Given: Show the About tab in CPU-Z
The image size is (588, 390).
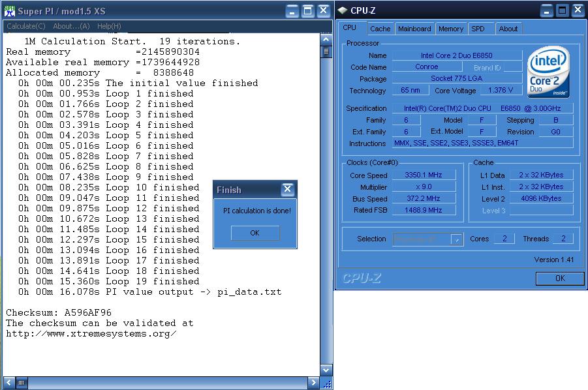Looking at the screenshot, I should tap(508, 29).
